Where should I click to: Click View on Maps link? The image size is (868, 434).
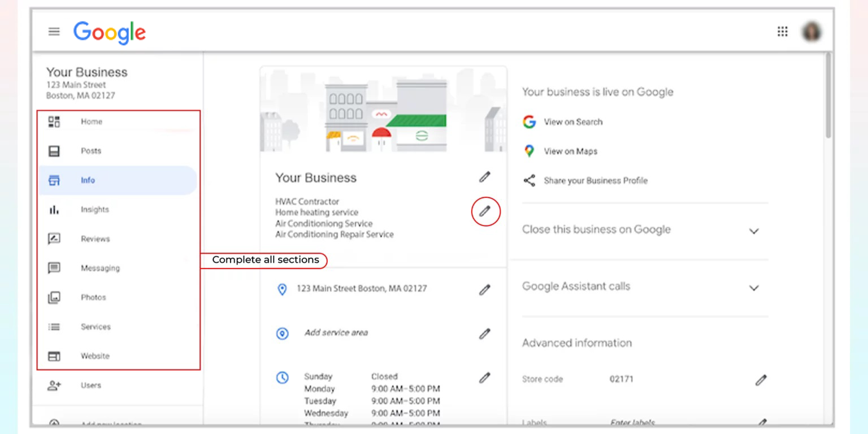[570, 151]
